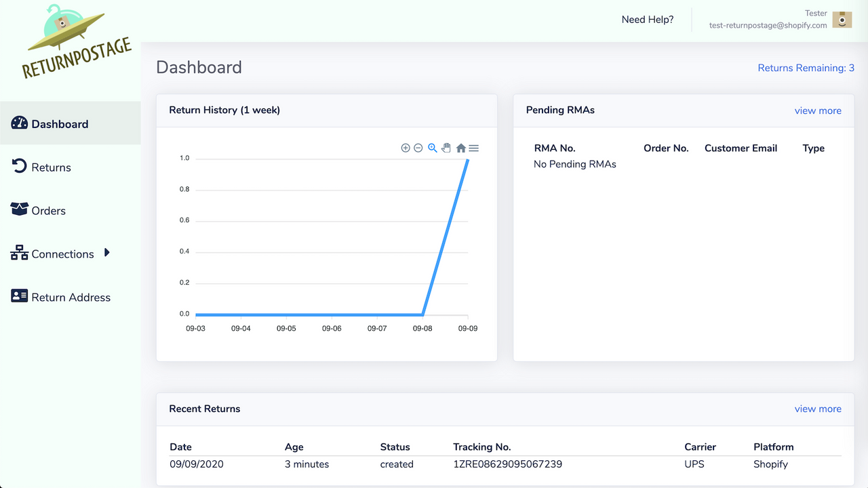Select the Dashboard speedometer icon in sidebar
868x488 pixels.
click(x=18, y=123)
